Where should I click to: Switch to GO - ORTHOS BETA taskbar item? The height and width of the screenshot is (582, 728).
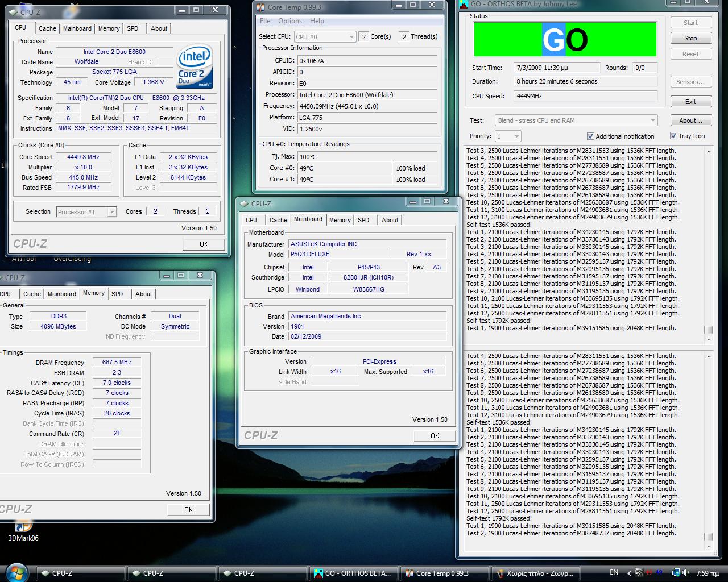(x=353, y=573)
